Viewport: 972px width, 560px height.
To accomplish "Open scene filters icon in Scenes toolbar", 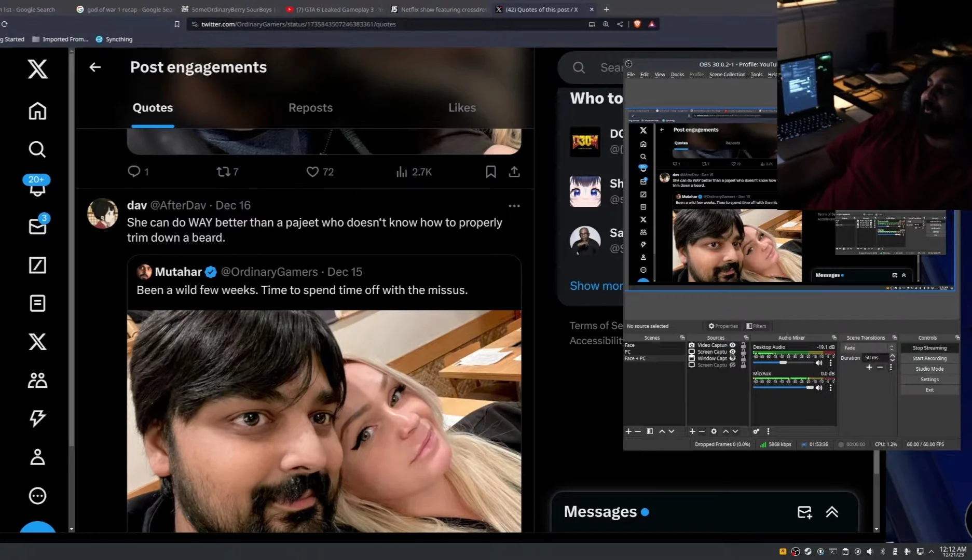I will pyautogui.click(x=650, y=431).
